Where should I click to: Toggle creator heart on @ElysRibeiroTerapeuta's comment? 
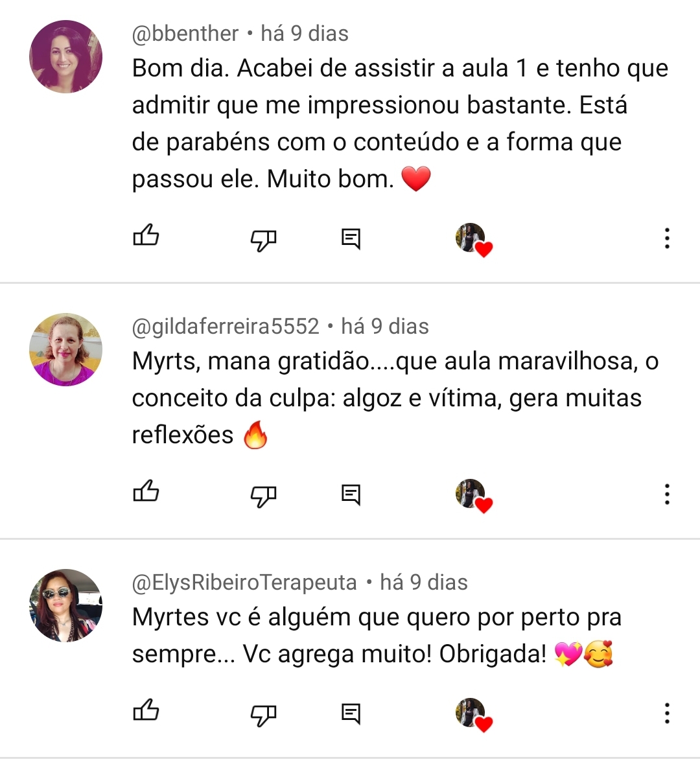point(473,715)
